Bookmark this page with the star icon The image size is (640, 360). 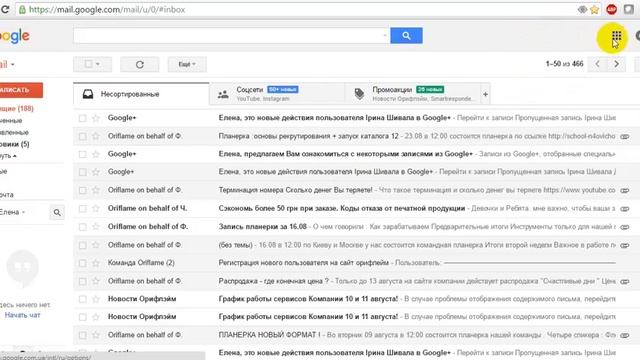(594, 9)
